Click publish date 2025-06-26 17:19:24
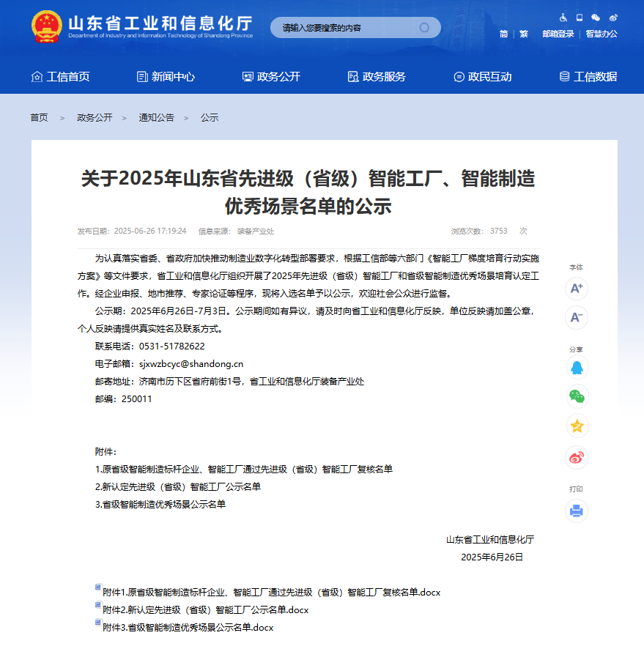Screen dimensions: 644x649 pos(150,231)
